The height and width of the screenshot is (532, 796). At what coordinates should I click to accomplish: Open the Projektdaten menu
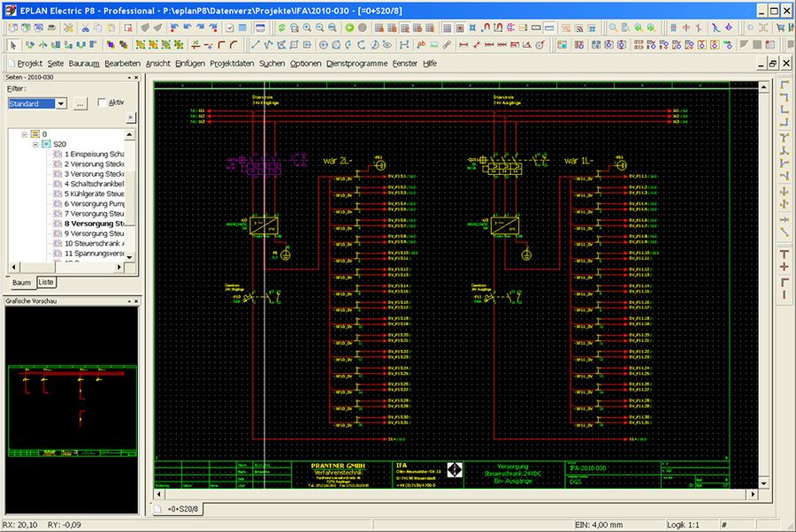tap(232, 64)
